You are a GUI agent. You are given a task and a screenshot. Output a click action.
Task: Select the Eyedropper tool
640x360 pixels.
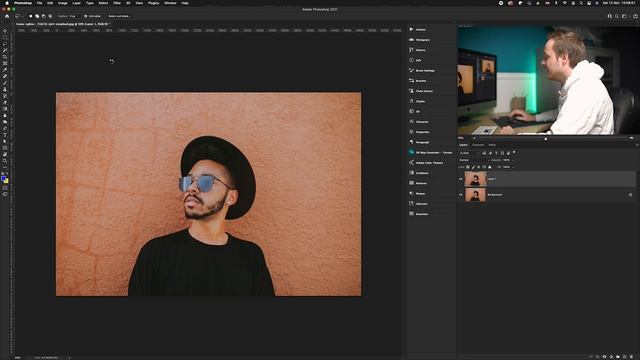click(x=5, y=70)
